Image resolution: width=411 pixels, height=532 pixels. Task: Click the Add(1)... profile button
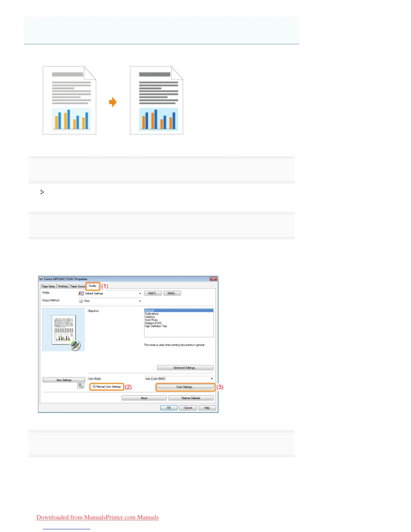[x=153, y=293]
